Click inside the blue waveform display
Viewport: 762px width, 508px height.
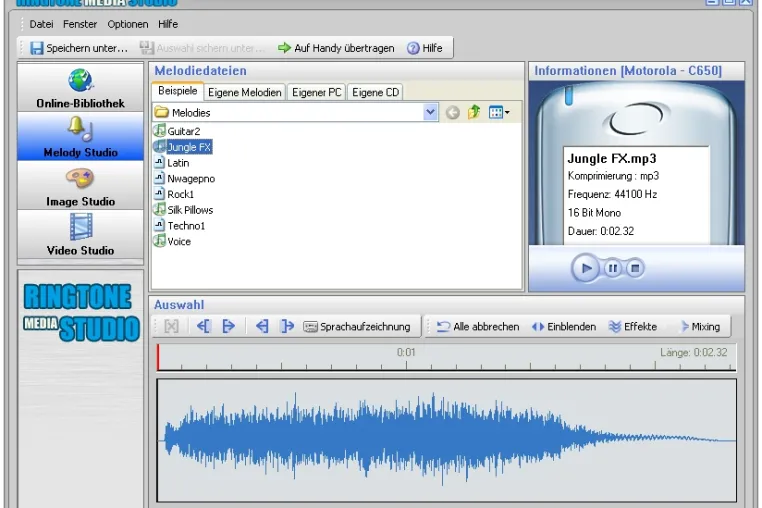[446, 440]
